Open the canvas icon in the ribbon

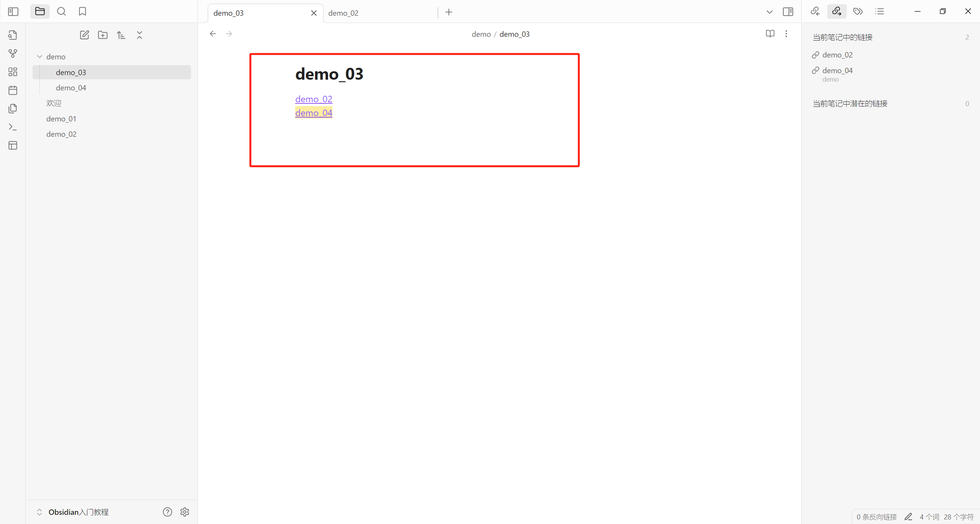click(13, 72)
